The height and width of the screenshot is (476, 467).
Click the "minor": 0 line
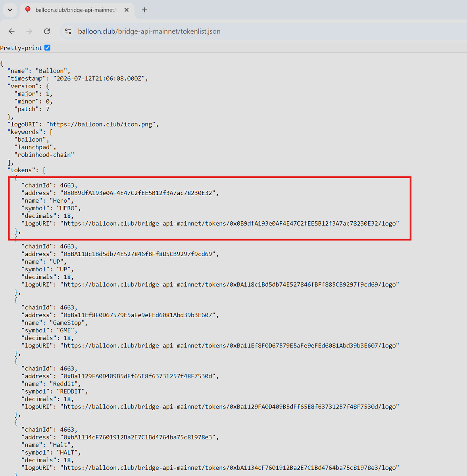pos(33,102)
